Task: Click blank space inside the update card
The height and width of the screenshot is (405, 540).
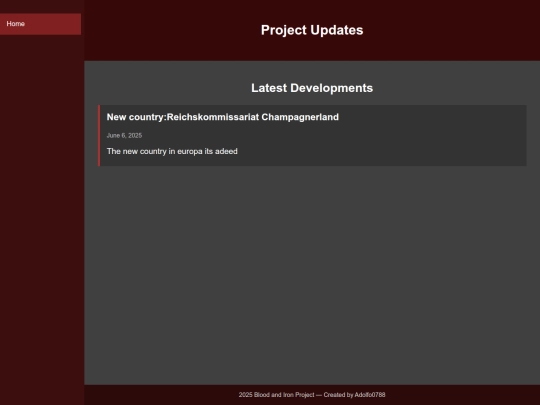Action: (413, 145)
